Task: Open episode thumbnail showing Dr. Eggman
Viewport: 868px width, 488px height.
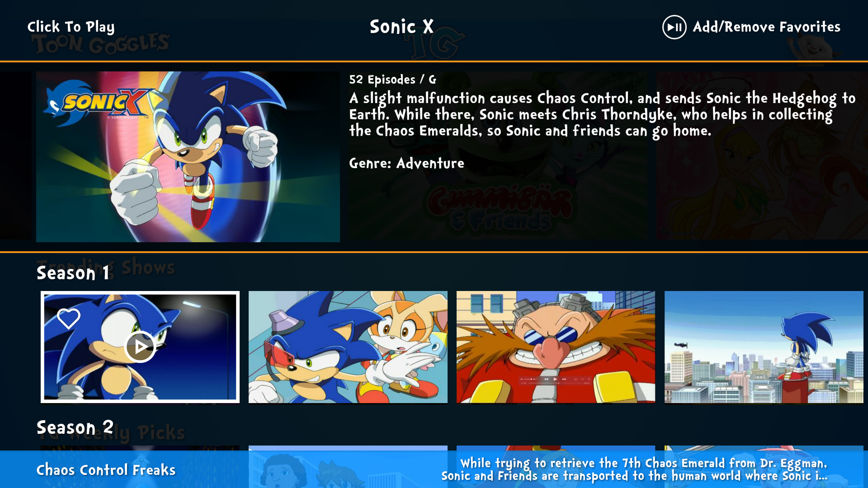Action: 556,347
